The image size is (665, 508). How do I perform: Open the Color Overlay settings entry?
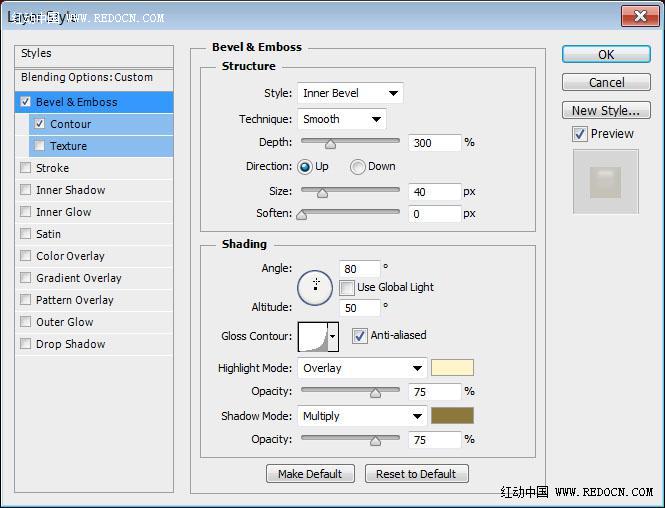94,256
